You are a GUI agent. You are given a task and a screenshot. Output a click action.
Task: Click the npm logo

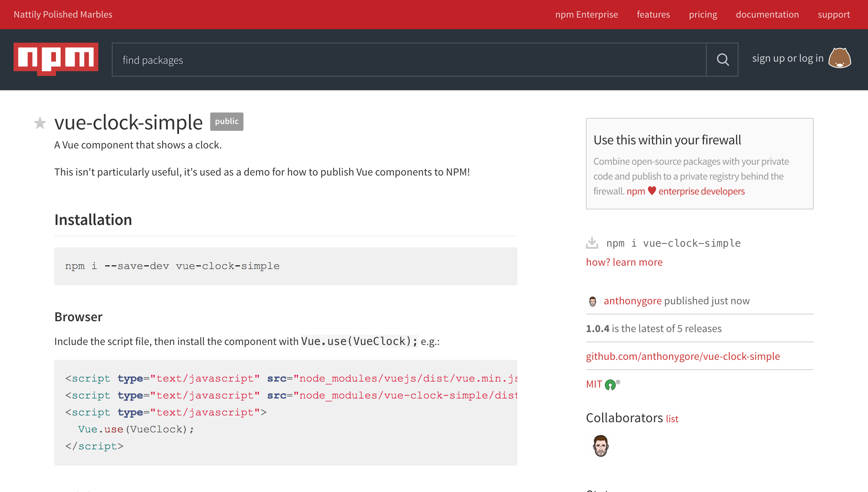(x=55, y=59)
